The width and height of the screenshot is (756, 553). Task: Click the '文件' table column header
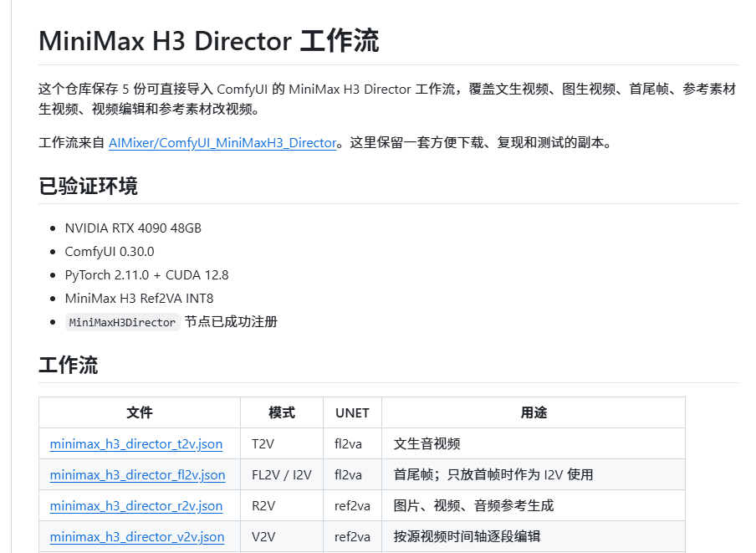140,412
